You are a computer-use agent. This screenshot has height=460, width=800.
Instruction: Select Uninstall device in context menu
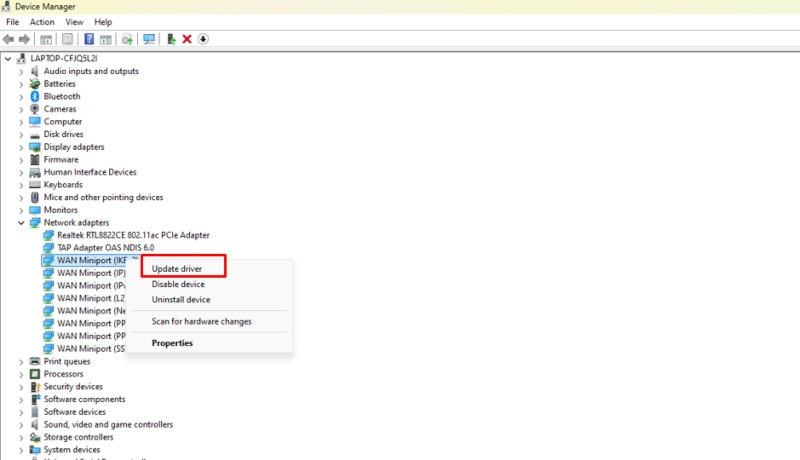point(180,299)
